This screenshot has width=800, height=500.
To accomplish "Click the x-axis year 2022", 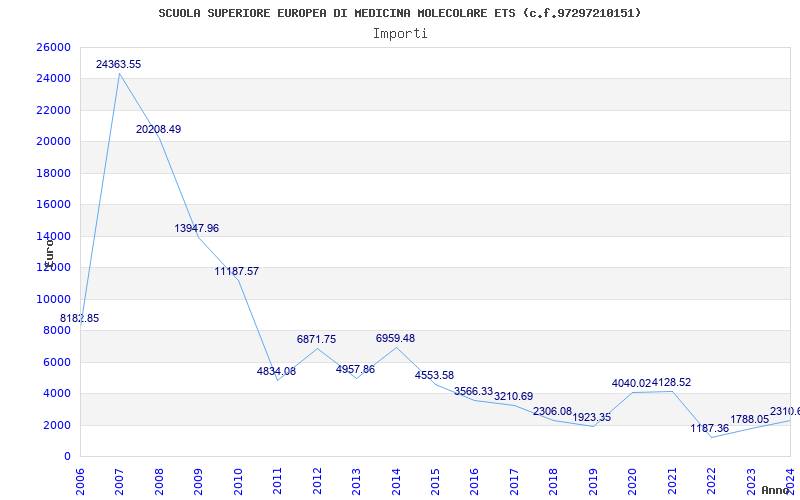I will click(711, 480).
